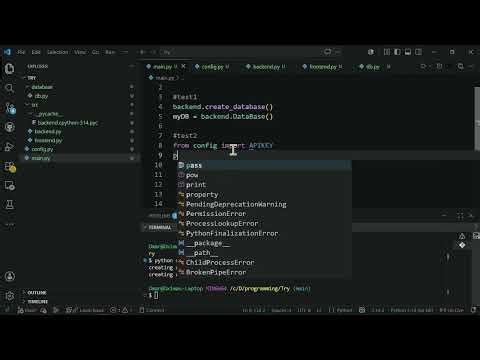Viewport: 480px width, 360px height.
Task: Choose the 'property' autocomplete suggestion
Action: [x=264, y=194]
